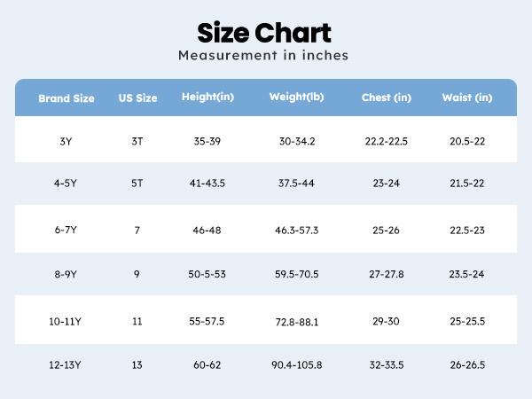Select the 8-9Y brand size cell
The image size is (532, 399).
coord(66,274)
